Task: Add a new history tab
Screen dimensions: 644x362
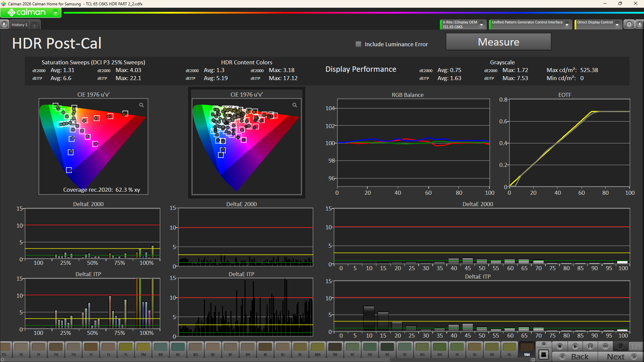Action: (35, 25)
